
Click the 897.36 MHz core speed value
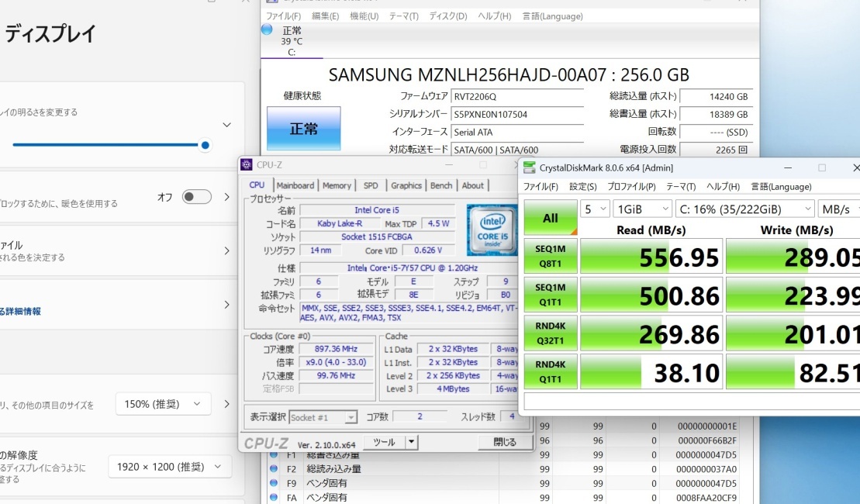coord(336,349)
